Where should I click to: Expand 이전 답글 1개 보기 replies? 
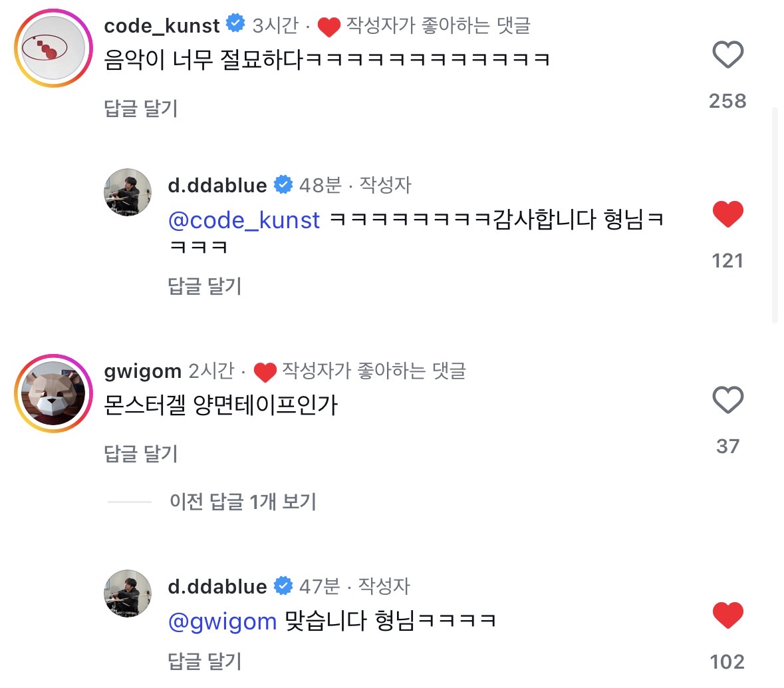tap(243, 502)
